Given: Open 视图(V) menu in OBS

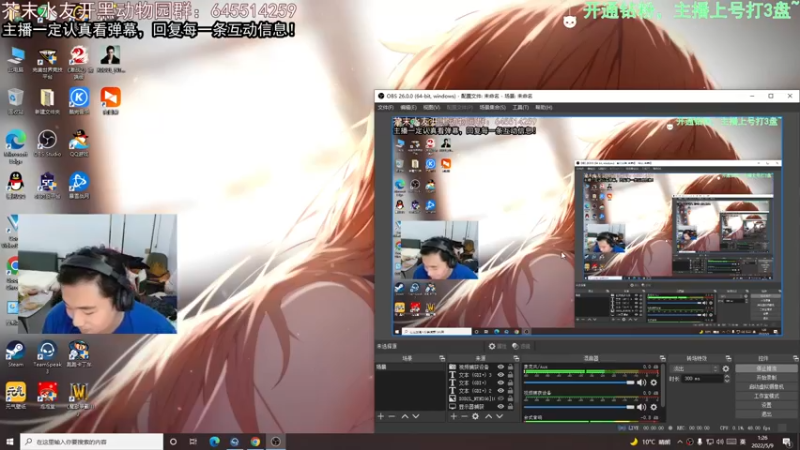Looking at the screenshot, I should (x=431, y=108).
